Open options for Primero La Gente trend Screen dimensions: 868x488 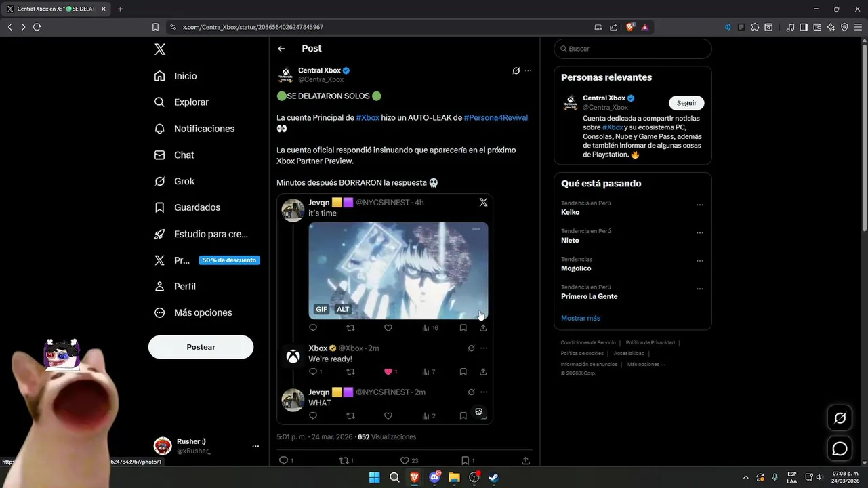pos(700,289)
